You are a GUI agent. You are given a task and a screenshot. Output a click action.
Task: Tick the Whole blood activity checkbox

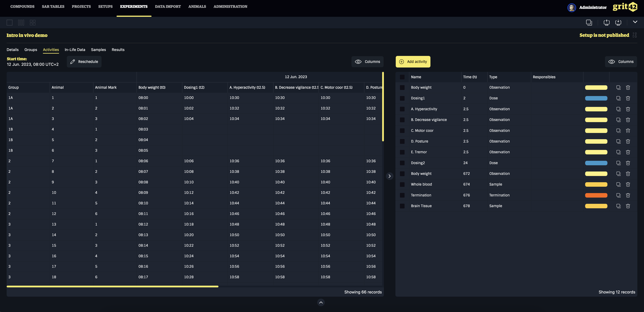coord(402,184)
